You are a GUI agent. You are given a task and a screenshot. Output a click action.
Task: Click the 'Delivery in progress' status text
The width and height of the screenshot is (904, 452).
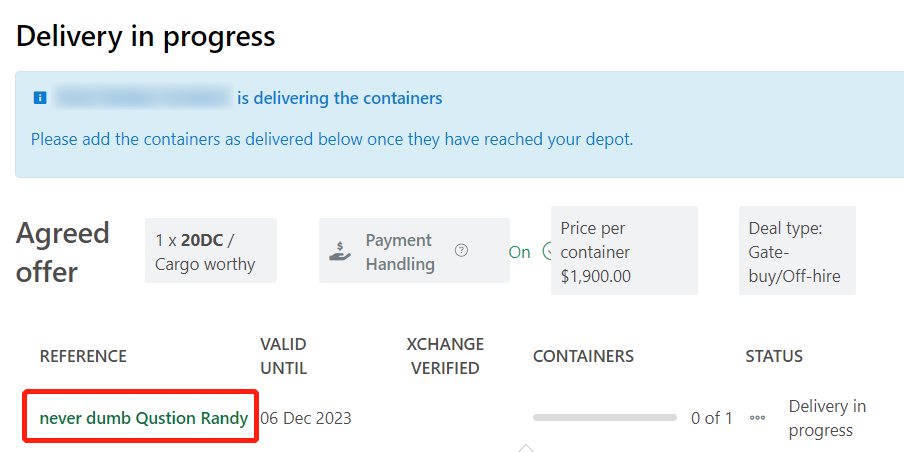pyautogui.click(x=827, y=418)
